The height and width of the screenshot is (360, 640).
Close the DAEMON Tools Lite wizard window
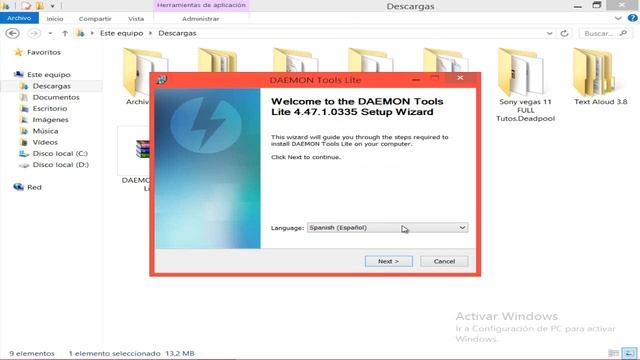(x=460, y=78)
